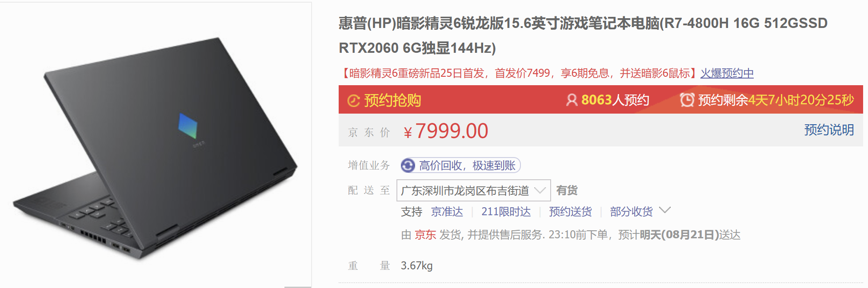Click the 部分收货 service link
Image resolution: width=868 pixels, height=288 pixels.
pos(631,212)
